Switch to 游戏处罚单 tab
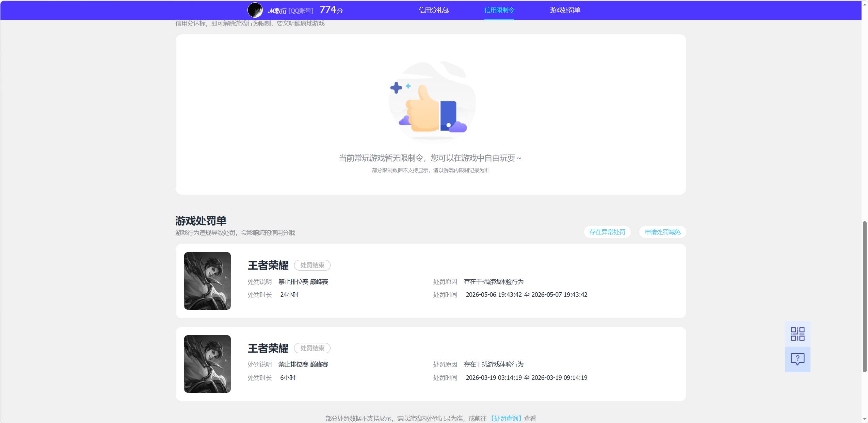Image resolution: width=868 pixels, height=423 pixels. pos(565,10)
